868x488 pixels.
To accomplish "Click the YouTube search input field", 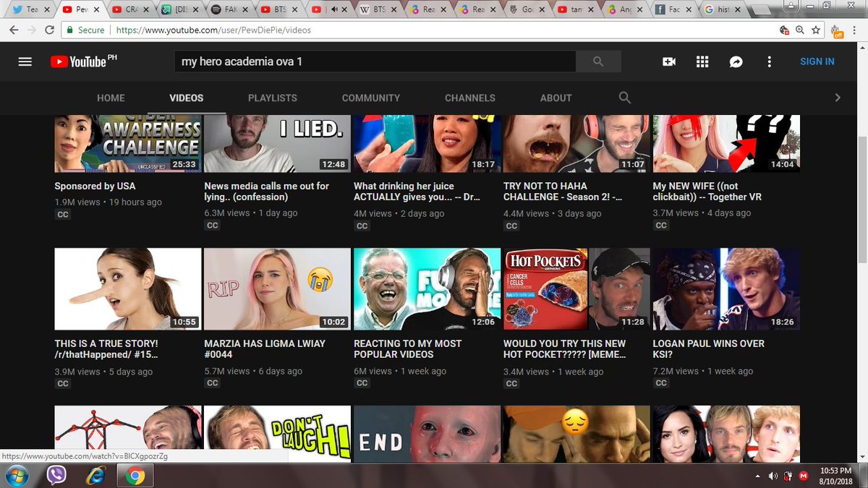I will tap(375, 61).
